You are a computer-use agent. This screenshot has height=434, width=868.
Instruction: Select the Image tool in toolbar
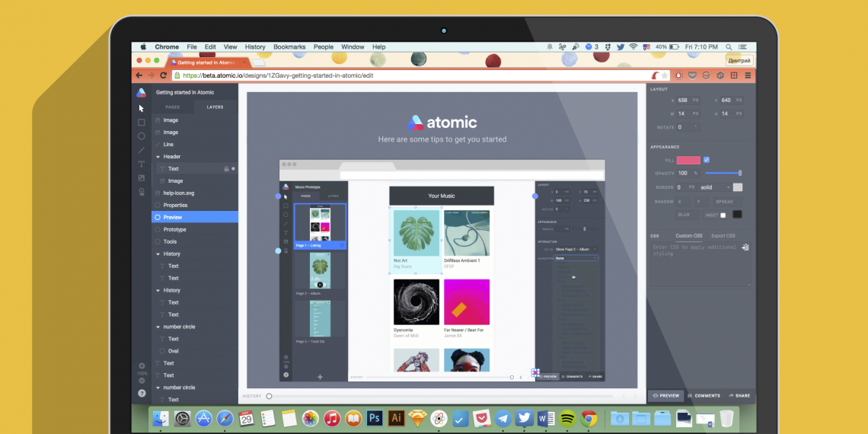click(x=141, y=178)
